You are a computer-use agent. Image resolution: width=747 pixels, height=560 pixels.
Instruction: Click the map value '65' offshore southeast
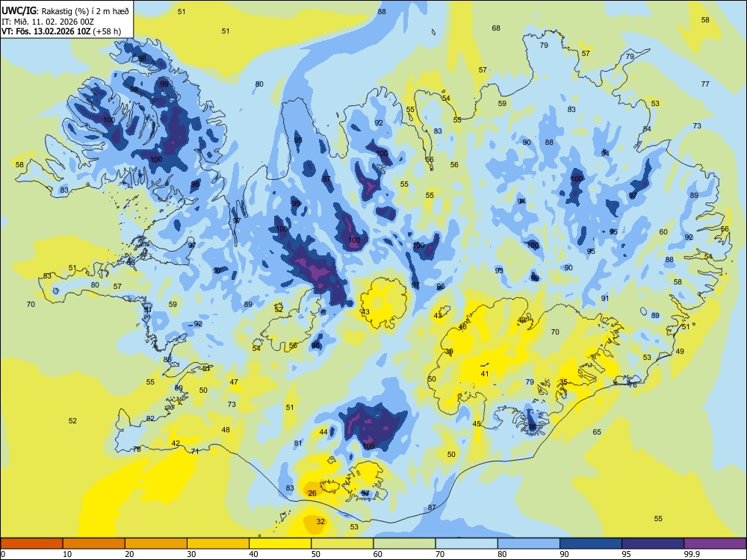(x=597, y=432)
